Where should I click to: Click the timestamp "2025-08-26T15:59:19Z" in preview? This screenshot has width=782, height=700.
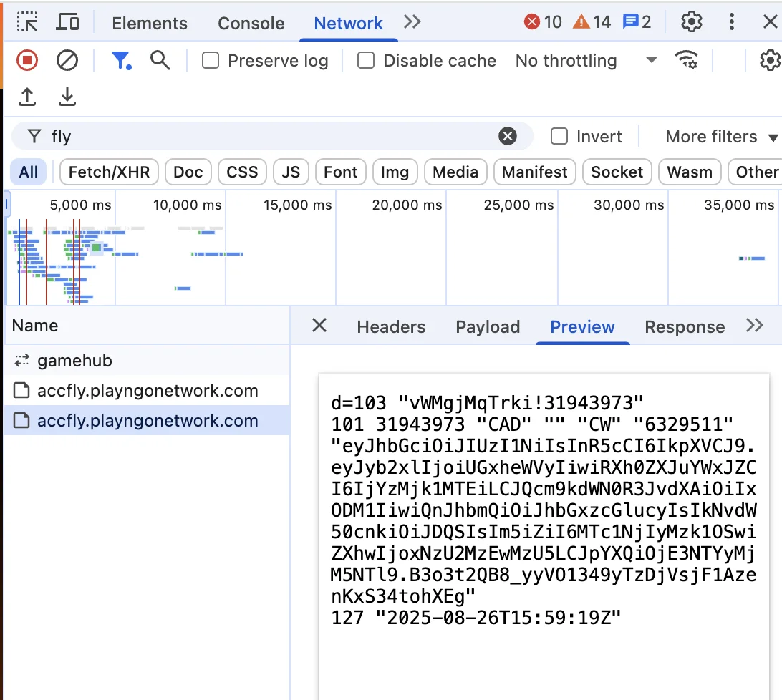tap(498, 618)
